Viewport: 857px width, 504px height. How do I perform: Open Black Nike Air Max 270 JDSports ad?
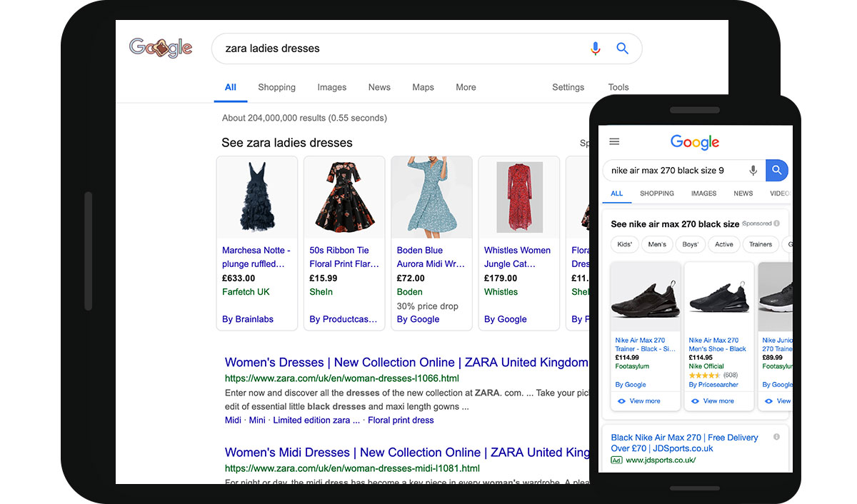click(x=684, y=443)
